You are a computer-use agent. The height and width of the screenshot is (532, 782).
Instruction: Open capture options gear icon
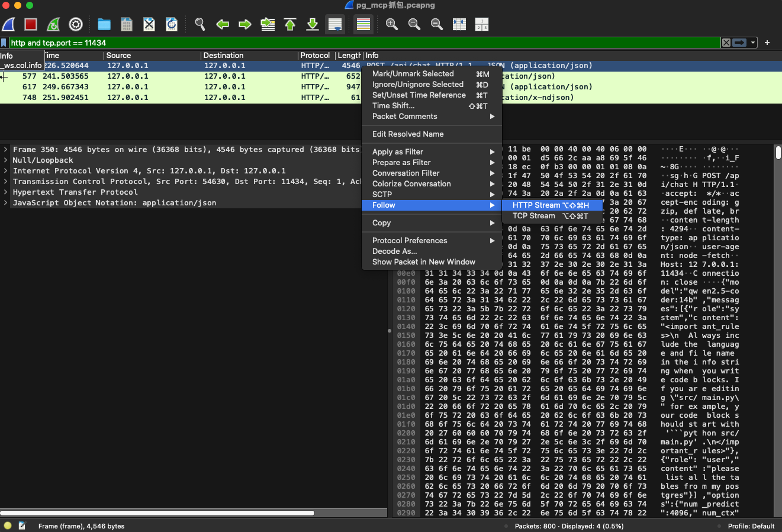point(76,24)
